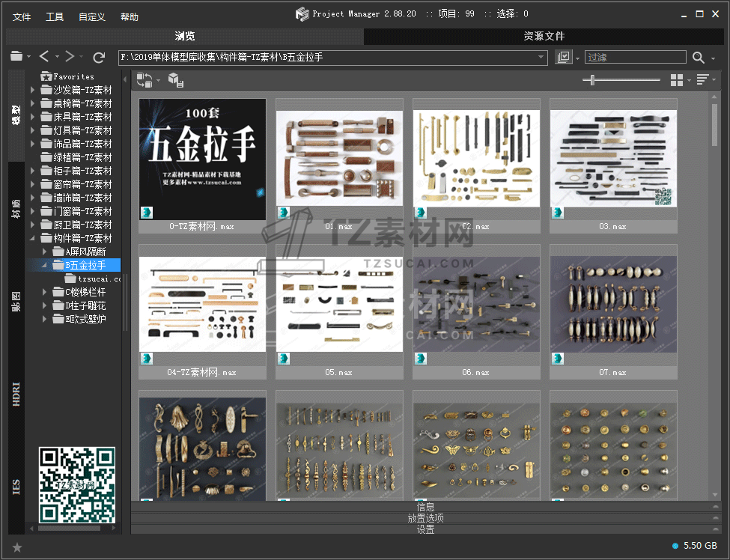
Task: Click the thumbnail size slider
Action: (x=593, y=80)
